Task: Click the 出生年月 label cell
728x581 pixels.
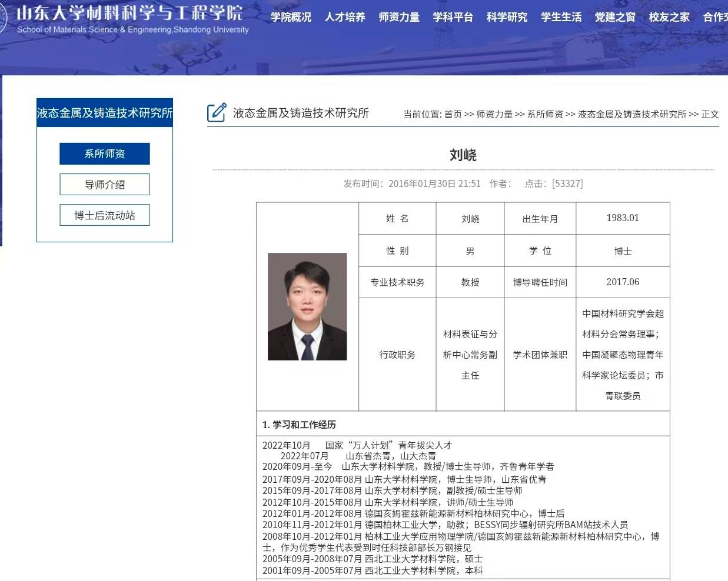Action: click(x=540, y=218)
